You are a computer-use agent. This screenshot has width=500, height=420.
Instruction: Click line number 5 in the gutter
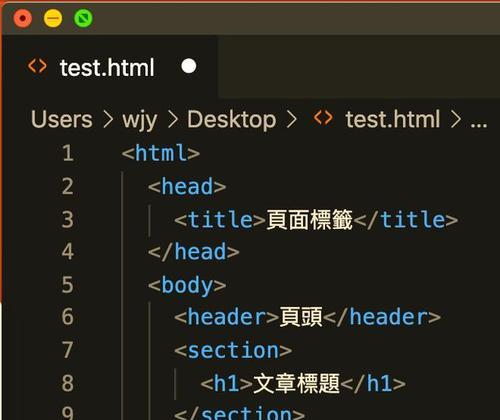pos(68,285)
